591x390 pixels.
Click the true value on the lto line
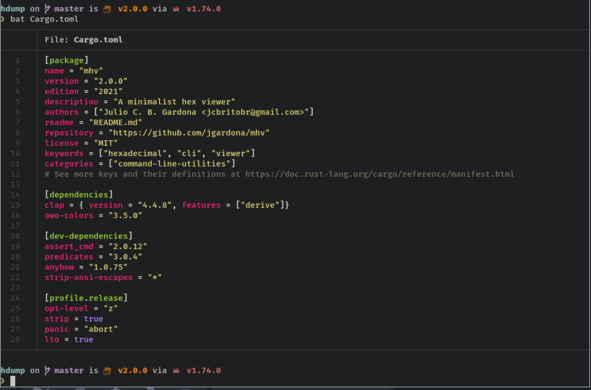point(84,340)
